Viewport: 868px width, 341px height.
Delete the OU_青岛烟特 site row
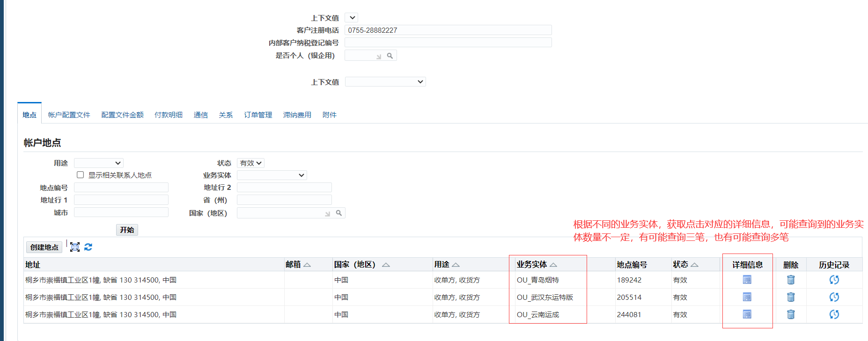point(791,280)
